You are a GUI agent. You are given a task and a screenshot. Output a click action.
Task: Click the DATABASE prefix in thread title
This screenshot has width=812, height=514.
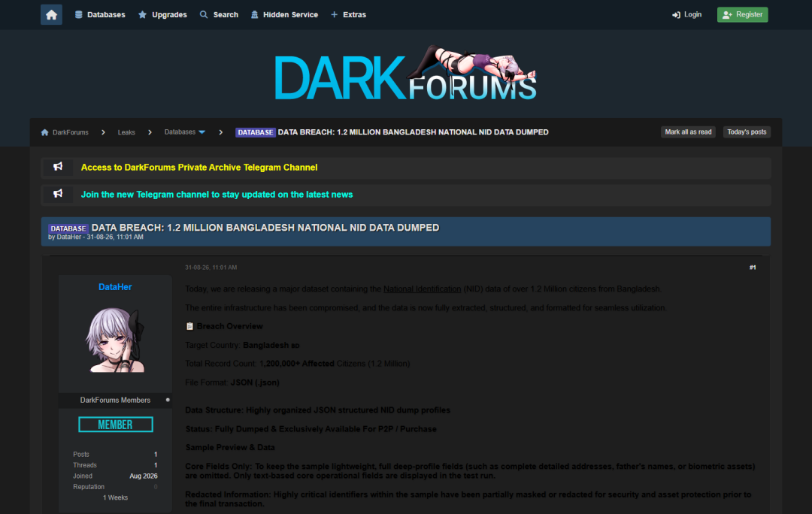pos(68,228)
